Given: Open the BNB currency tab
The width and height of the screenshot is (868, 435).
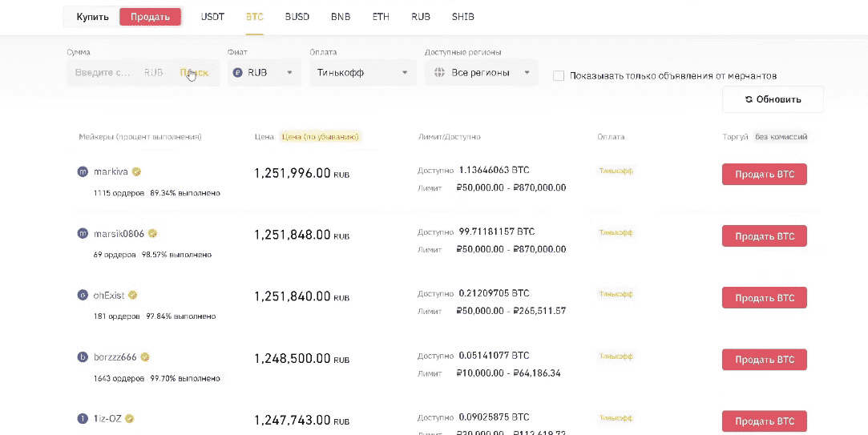Looking at the screenshot, I should point(341,17).
